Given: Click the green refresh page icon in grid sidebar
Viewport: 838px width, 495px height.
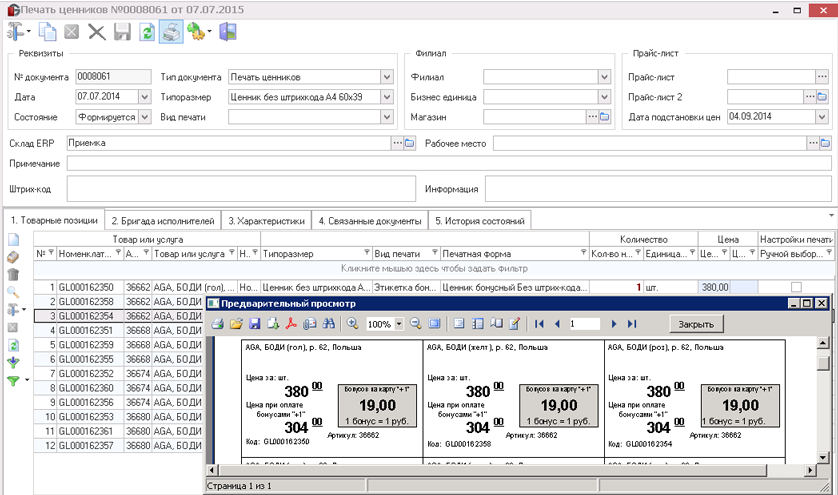Looking at the screenshot, I should [x=13, y=345].
